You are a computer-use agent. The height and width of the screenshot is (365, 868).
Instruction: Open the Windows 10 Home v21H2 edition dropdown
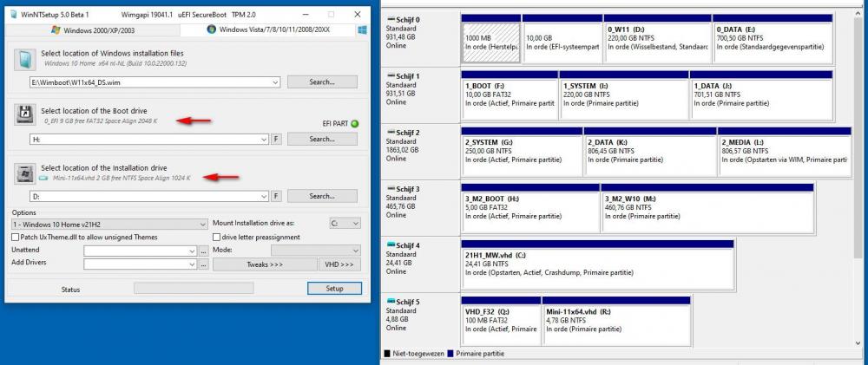coord(202,224)
